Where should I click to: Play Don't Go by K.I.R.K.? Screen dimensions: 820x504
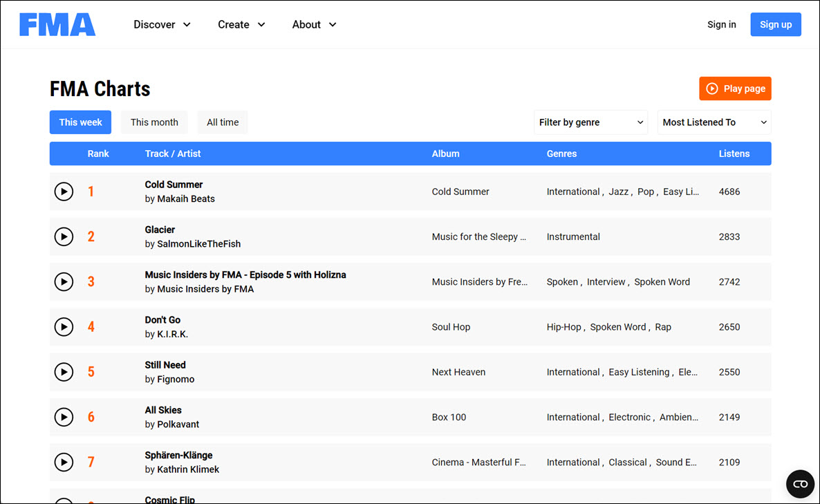64,326
